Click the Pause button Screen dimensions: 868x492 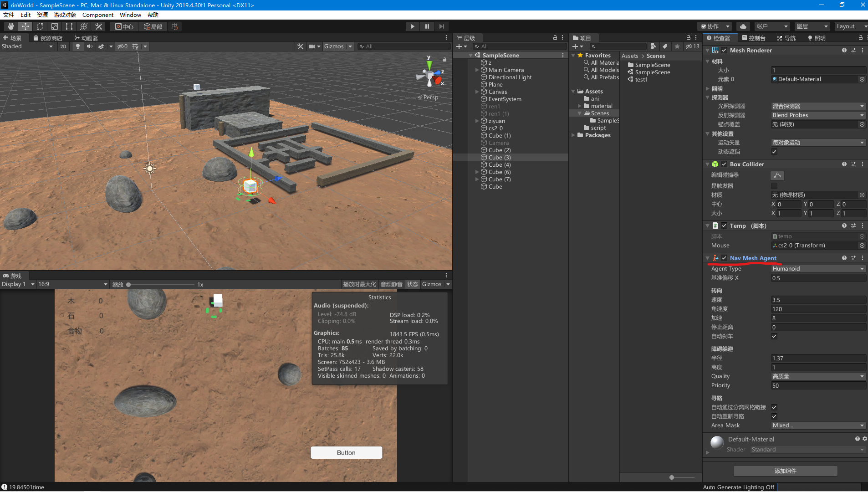427,26
